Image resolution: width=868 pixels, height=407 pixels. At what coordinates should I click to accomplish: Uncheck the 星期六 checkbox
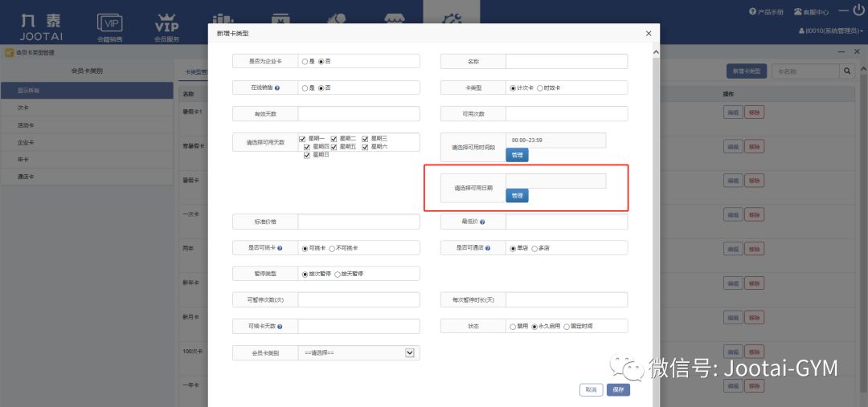pos(366,147)
